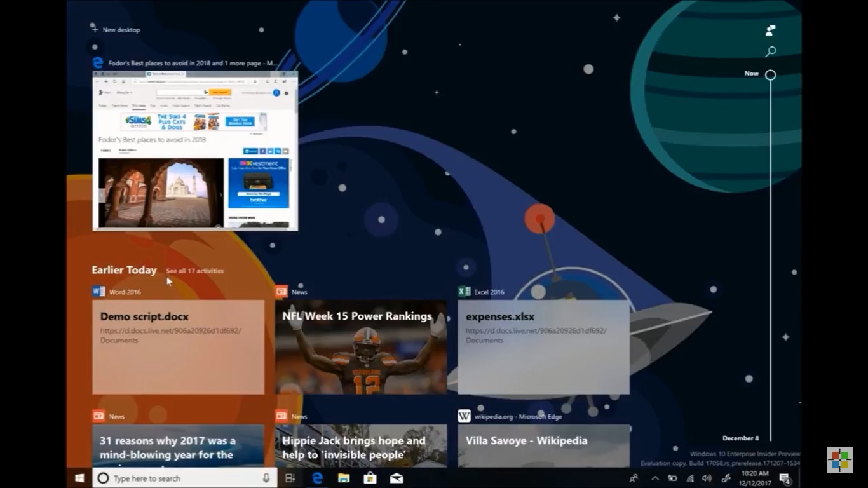Screen dimensions: 868x488
Task: Create a New desktop
Action: (x=116, y=29)
